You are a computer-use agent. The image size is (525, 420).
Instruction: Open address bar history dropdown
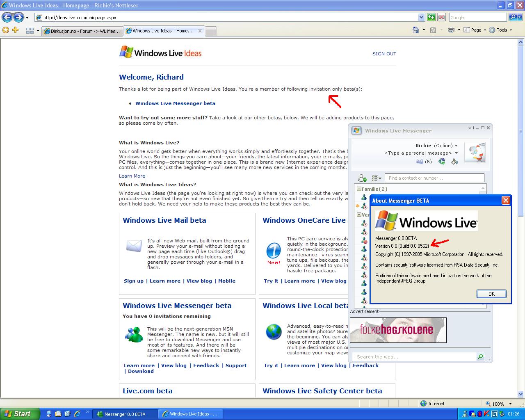click(421, 17)
